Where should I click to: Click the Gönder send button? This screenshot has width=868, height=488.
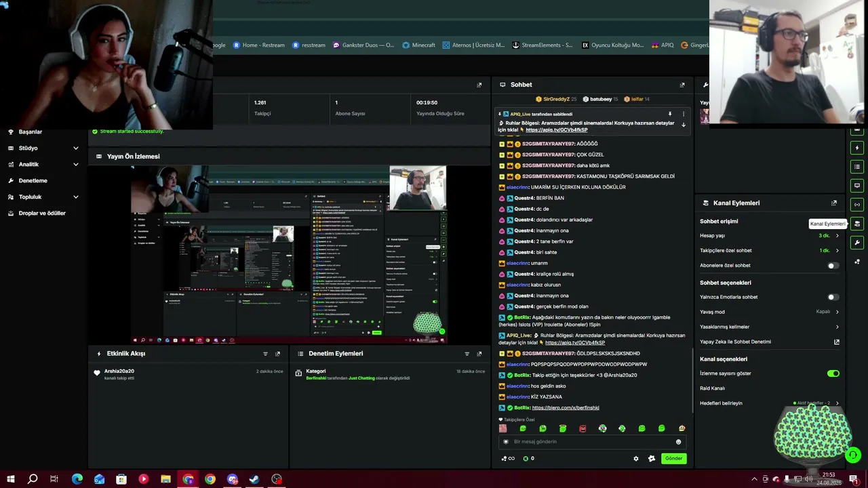coord(673,459)
